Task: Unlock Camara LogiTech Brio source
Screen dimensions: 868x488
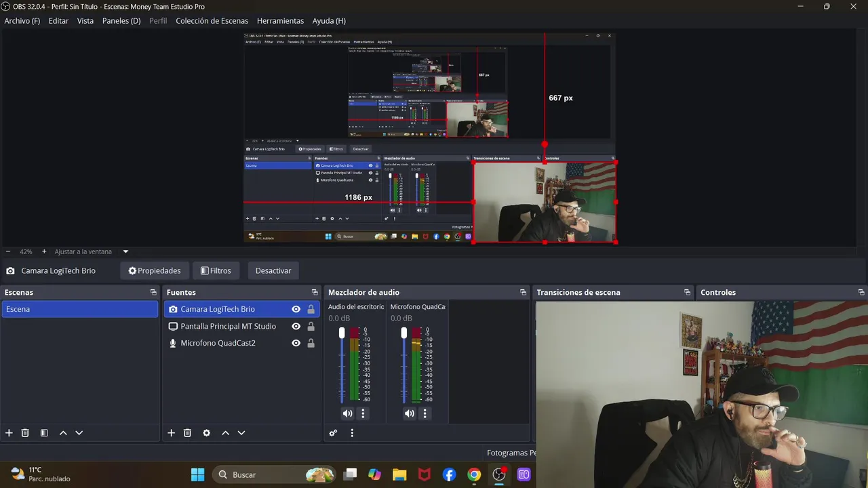Action: pos(311,309)
